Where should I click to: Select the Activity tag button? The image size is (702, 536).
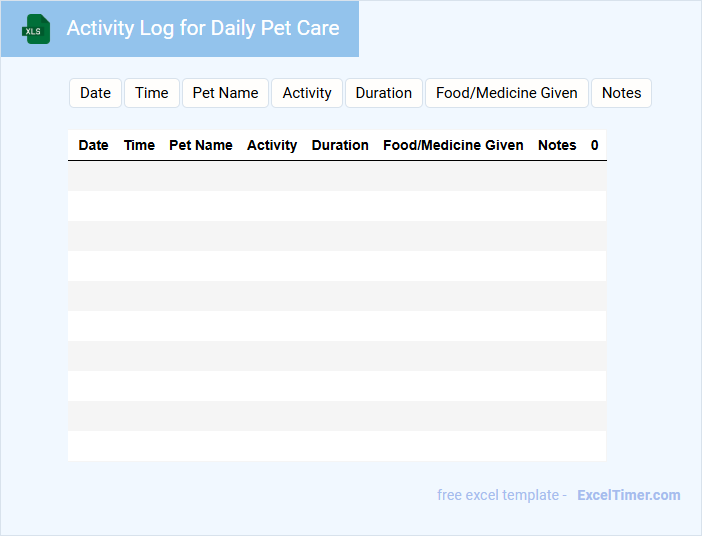pyautogui.click(x=307, y=93)
